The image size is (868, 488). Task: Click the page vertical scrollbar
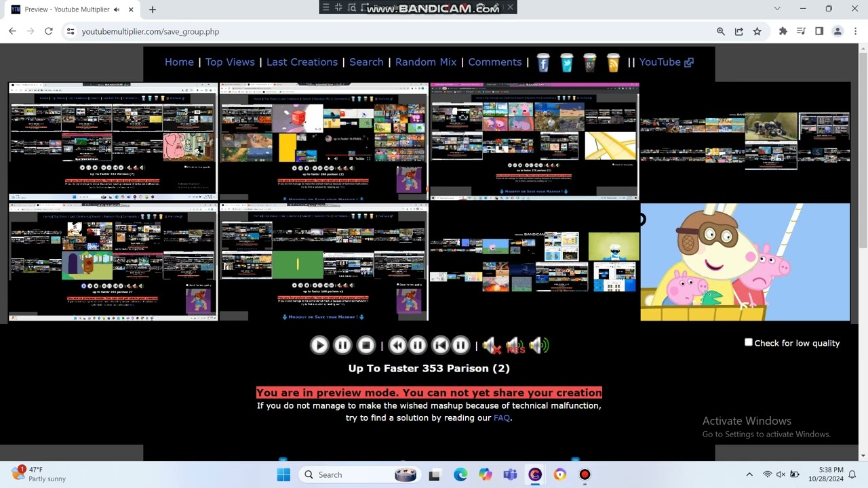click(x=863, y=251)
